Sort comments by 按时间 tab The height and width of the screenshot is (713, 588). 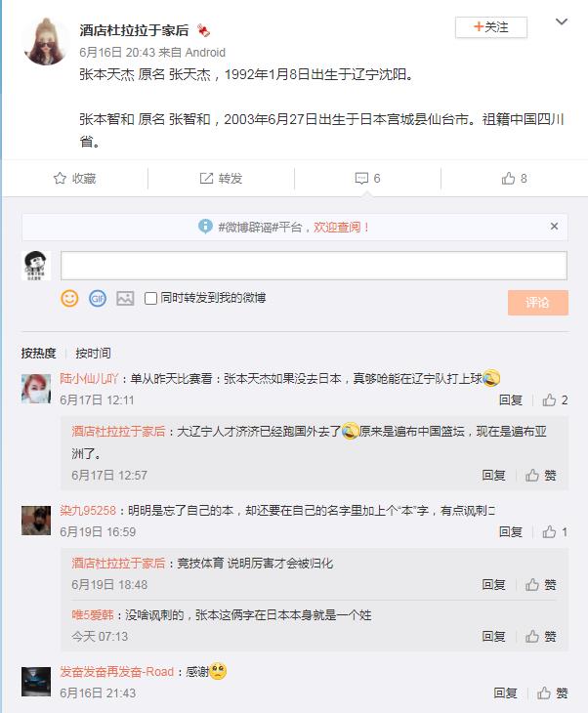pos(93,353)
